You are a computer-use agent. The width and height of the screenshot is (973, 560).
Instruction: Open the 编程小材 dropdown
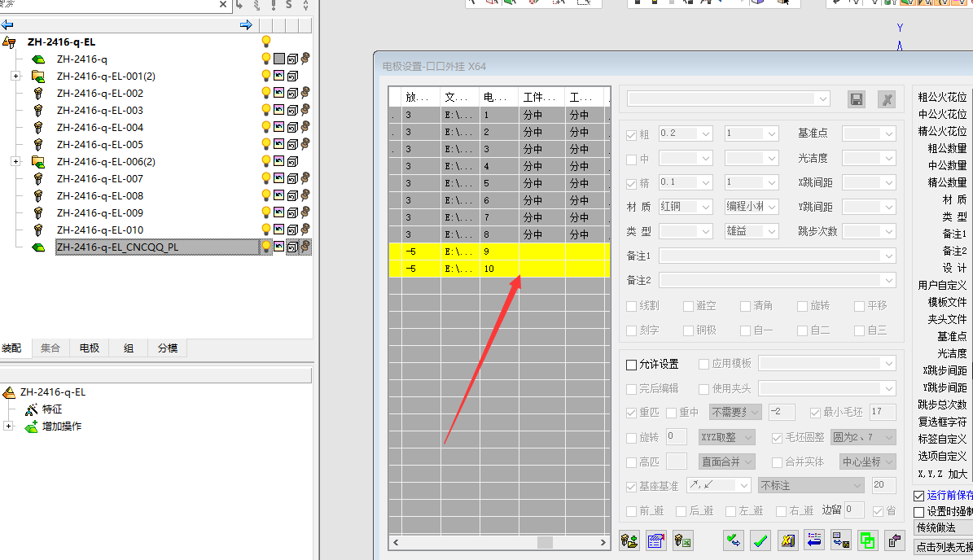771,207
